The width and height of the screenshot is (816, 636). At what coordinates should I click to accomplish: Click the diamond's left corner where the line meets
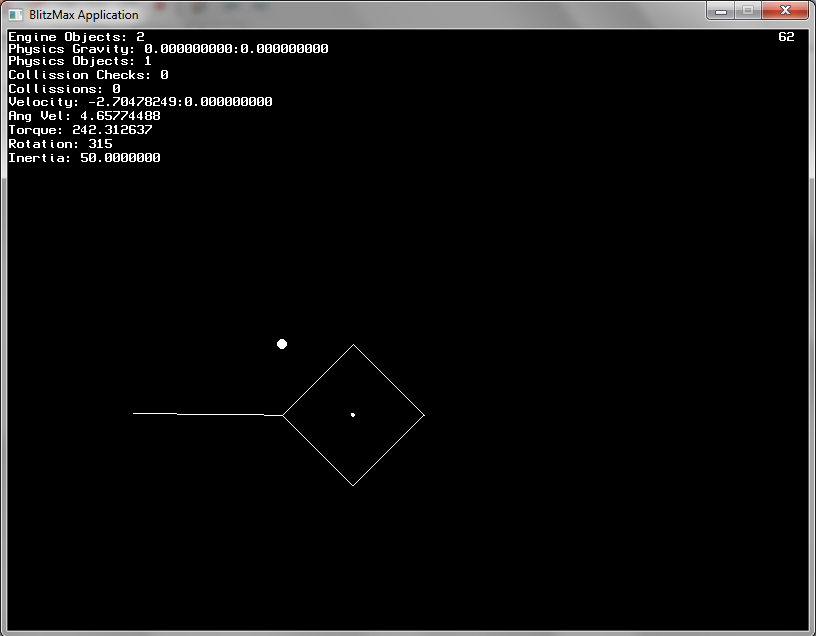(284, 415)
